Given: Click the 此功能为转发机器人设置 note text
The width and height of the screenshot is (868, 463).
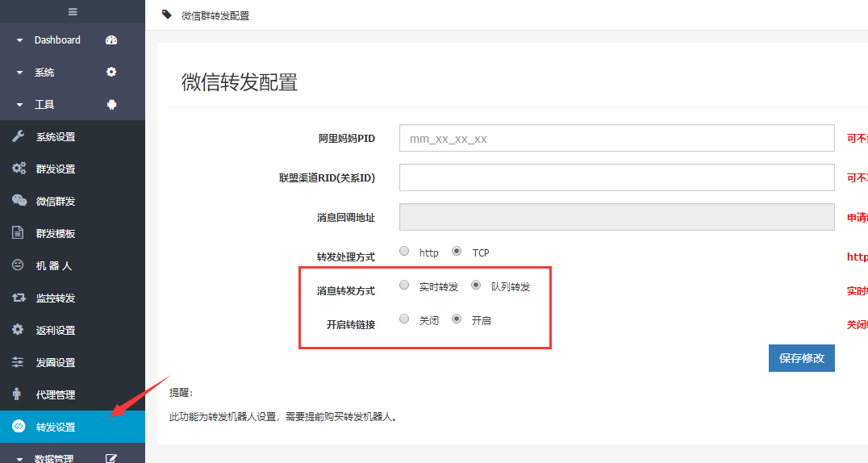Looking at the screenshot, I should point(283,416).
